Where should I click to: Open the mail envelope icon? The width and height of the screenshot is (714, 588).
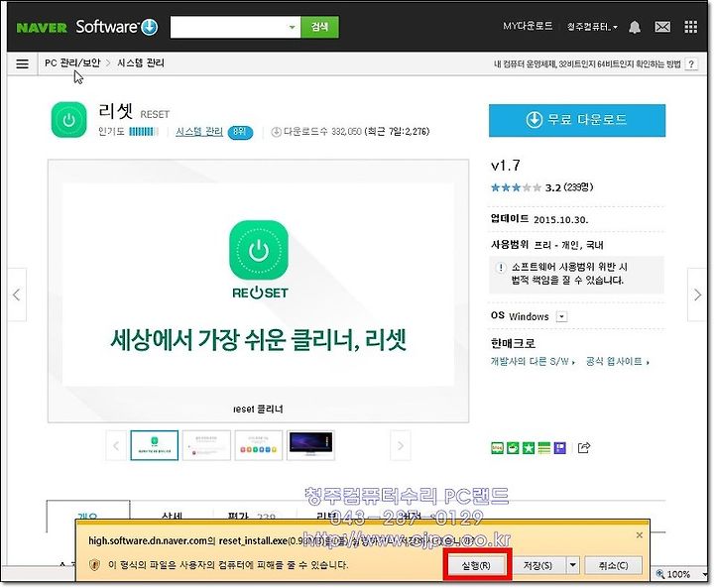(x=662, y=27)
